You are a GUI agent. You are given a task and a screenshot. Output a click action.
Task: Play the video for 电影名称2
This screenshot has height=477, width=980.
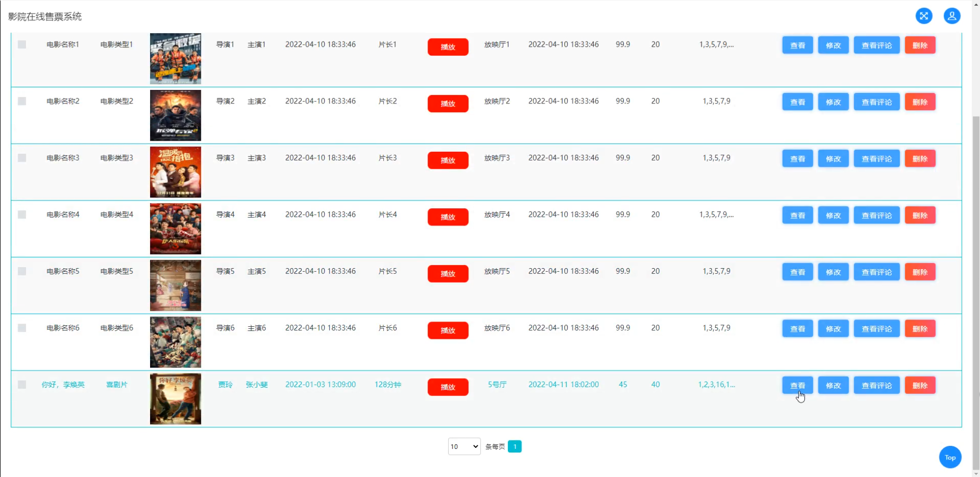coord(448,103)
